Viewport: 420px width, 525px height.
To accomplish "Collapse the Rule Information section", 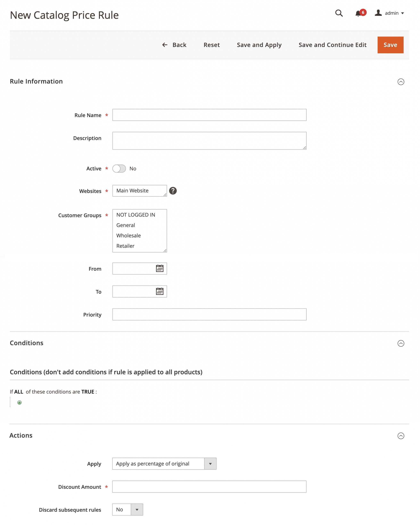I will click(x=400, y=82).
